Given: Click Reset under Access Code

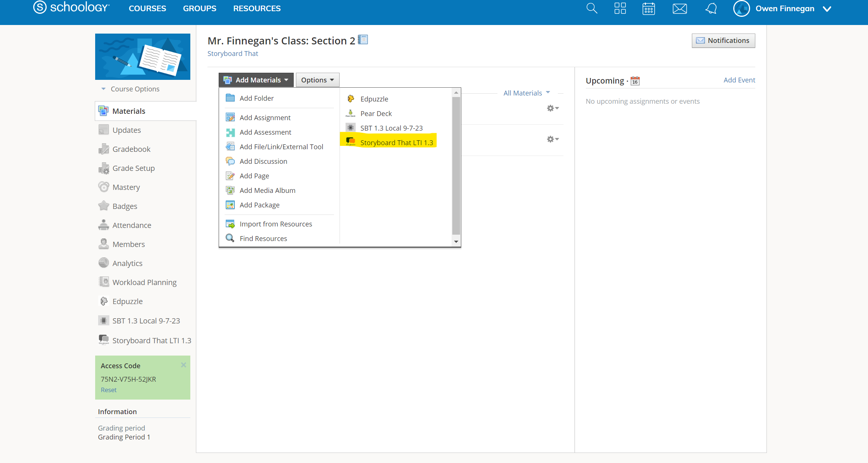Looking at the screenshot, I should 109,390.
